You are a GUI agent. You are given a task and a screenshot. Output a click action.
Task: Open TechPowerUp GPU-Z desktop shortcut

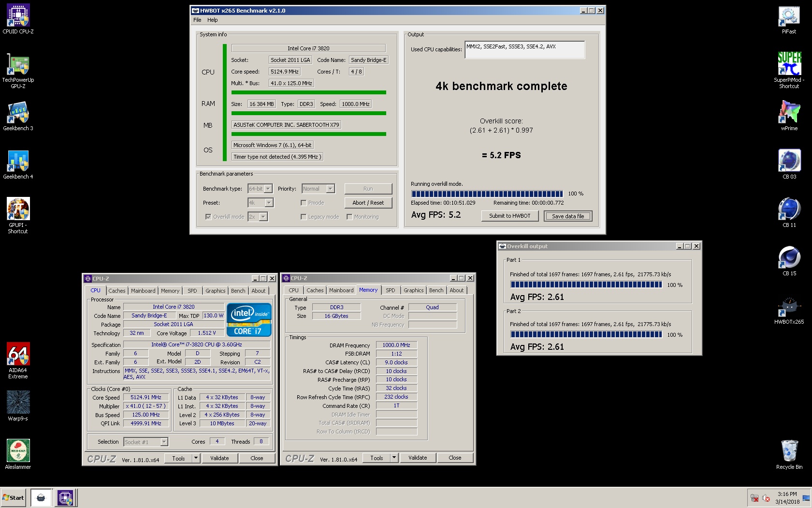pos(18,71)
